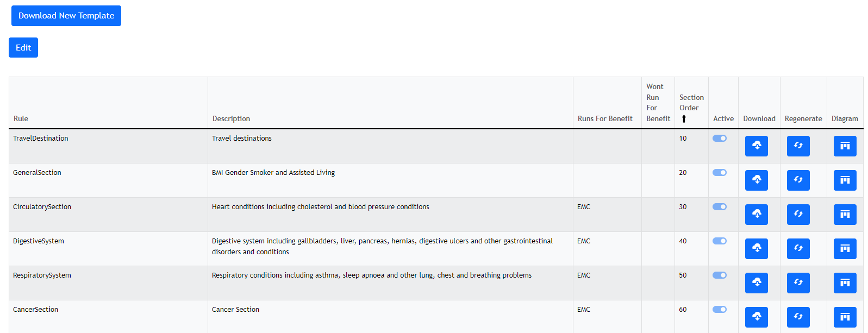Screen dimensions: 868x333
Task: Click the Description column header
Action: click(231, 119)
